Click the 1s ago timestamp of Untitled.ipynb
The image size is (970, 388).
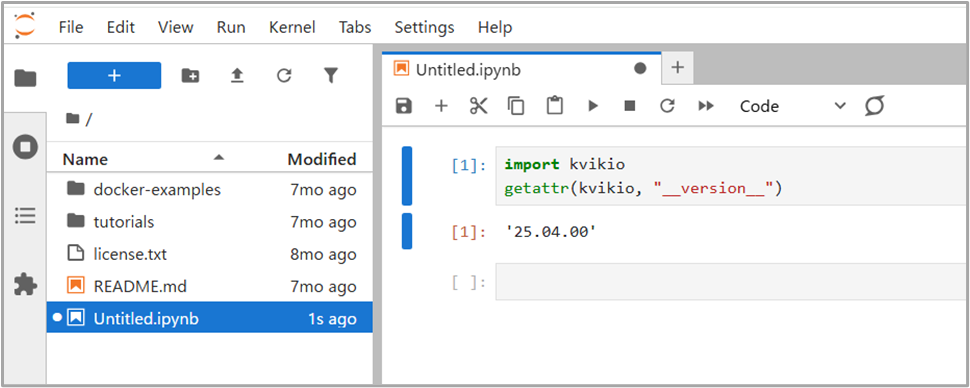[x=332, y=318]
